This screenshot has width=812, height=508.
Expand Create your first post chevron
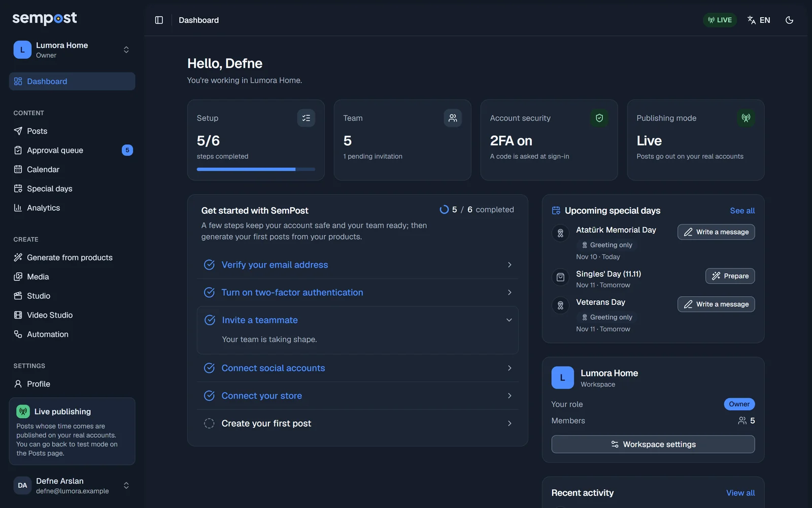click(x=510, y=423)
